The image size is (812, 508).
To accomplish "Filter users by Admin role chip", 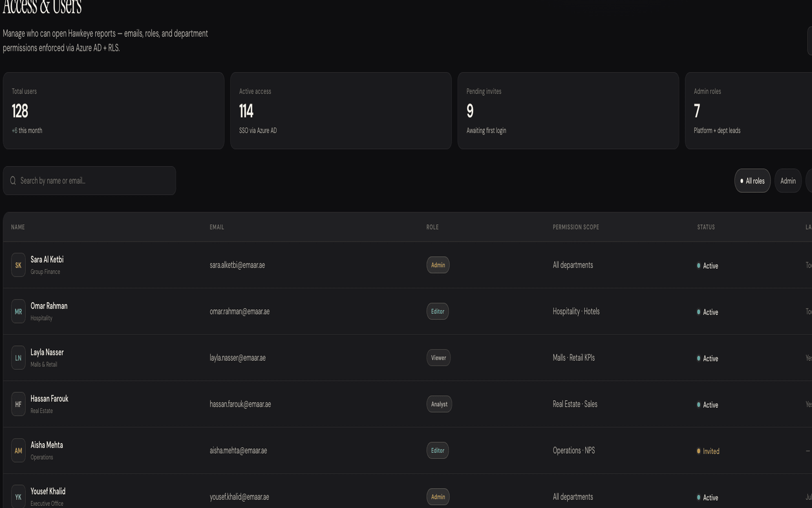I will 788,181.
